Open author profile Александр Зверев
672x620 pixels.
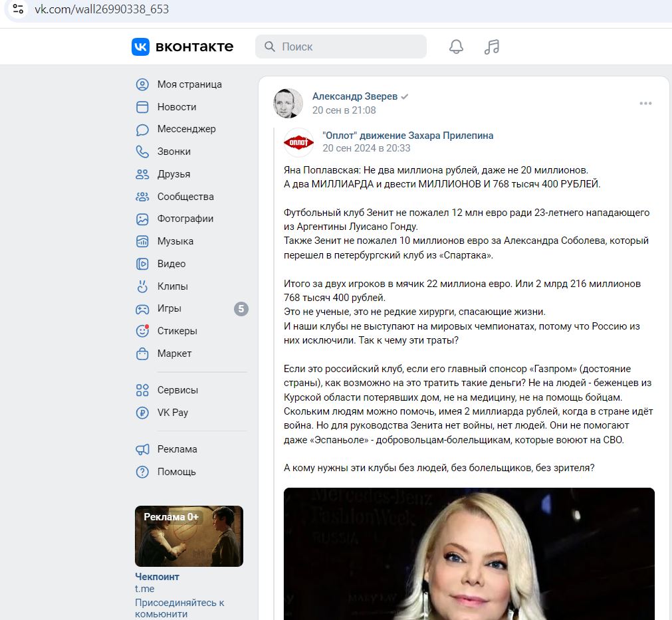(x=355, y=96)
